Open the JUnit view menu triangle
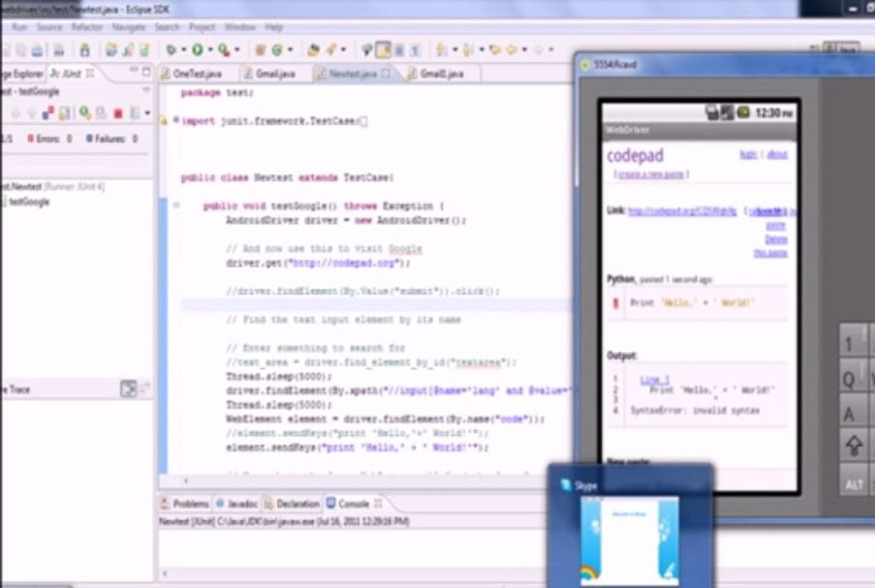This screenshot has width=875, height=588. pos(146,90)
